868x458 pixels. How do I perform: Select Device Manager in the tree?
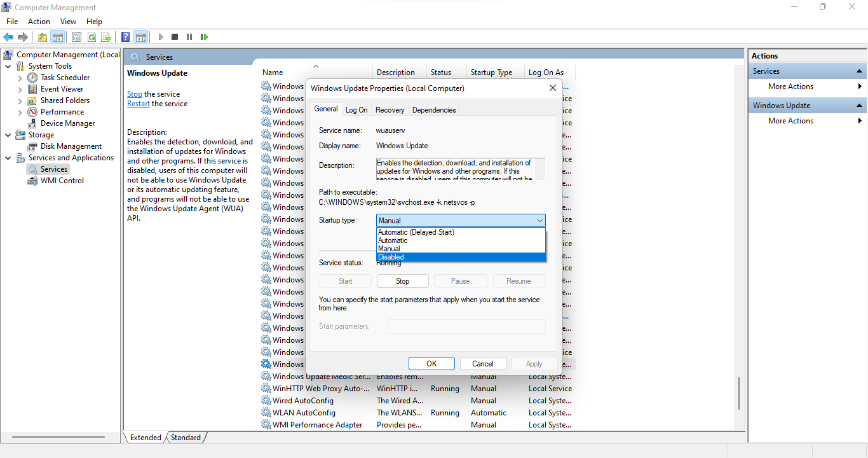pos(67,123)
